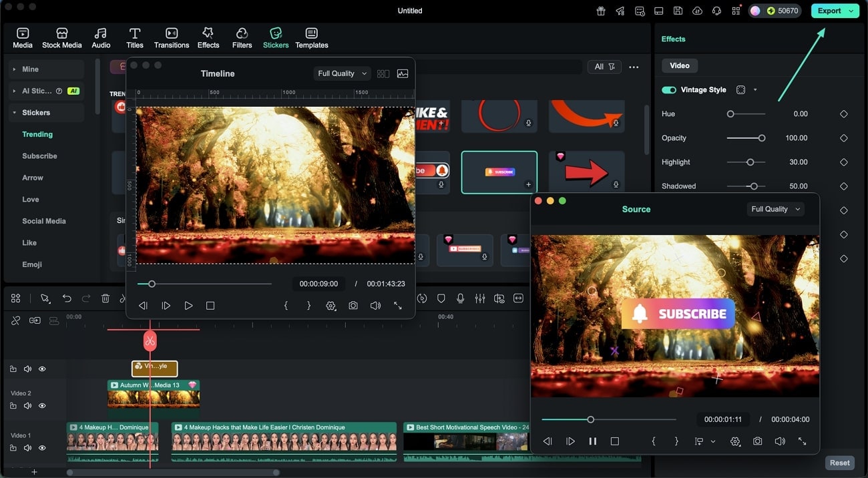Click the Hue keyframe diamond icon
This screenshot has height=478, width=868.
(843, 114)
